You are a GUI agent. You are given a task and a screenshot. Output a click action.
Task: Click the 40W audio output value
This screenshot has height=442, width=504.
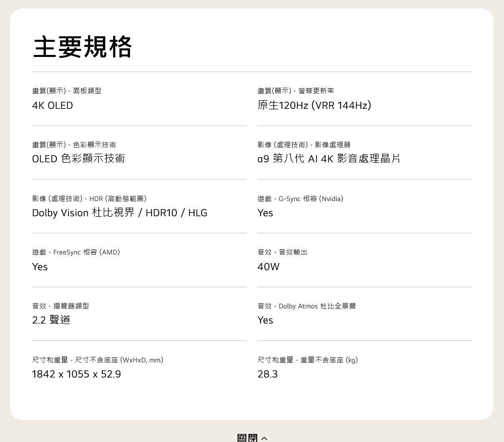coord(268,267)
